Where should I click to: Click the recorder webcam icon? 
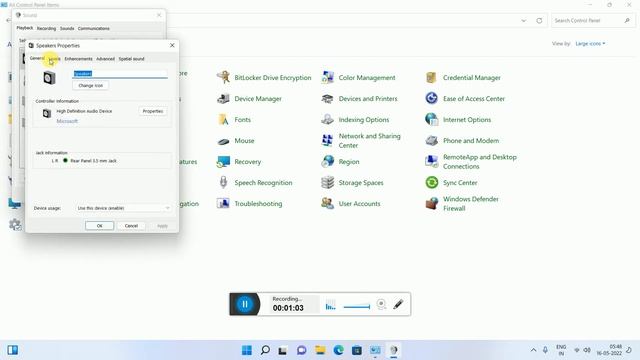(x=381, y=304)
